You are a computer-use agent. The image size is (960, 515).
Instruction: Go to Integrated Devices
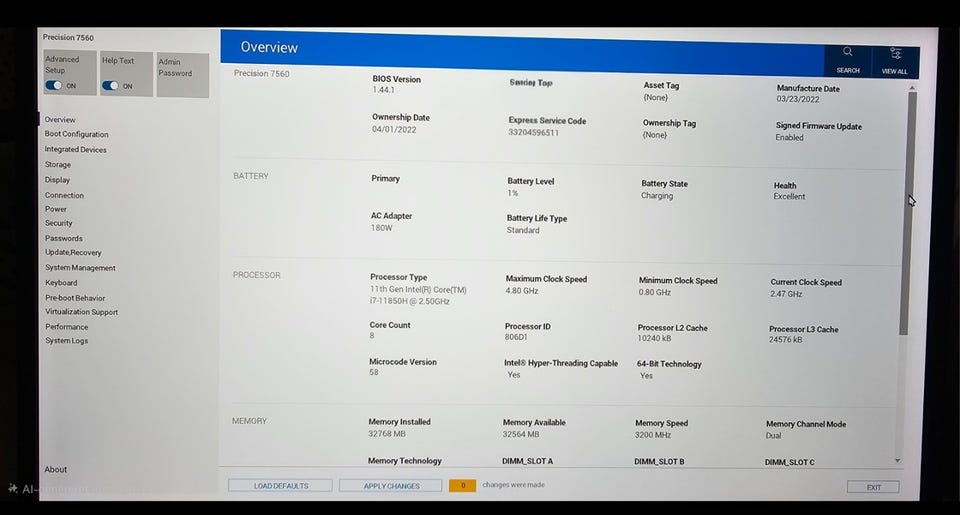(x=75, y=149)
